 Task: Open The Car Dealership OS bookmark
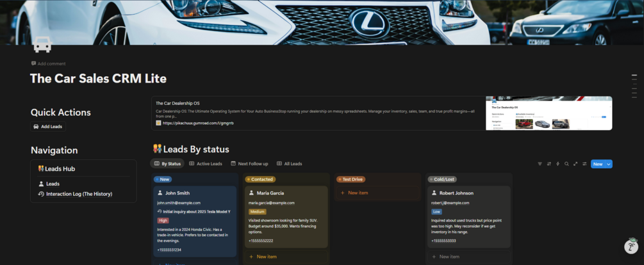[x=381, y=113]
